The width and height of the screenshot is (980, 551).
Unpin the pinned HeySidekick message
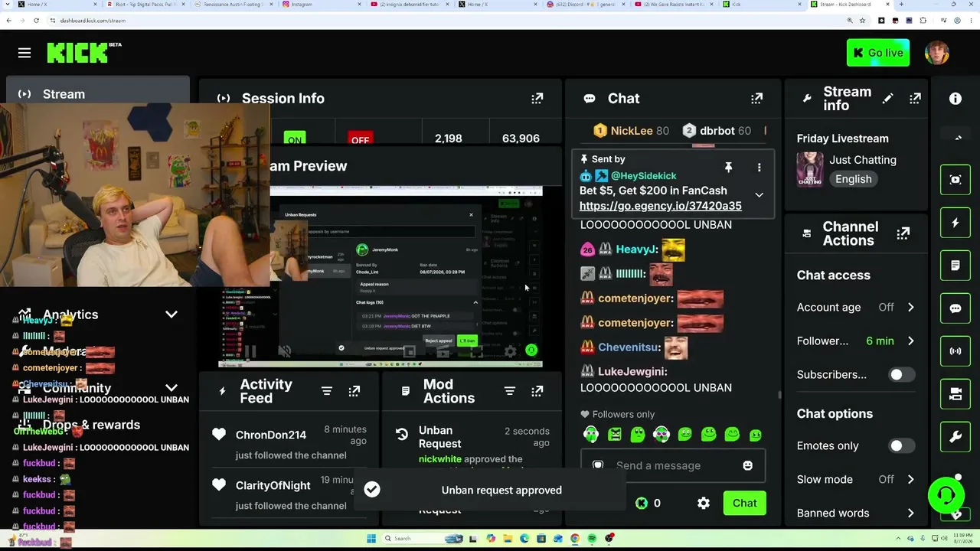point(729,167)
